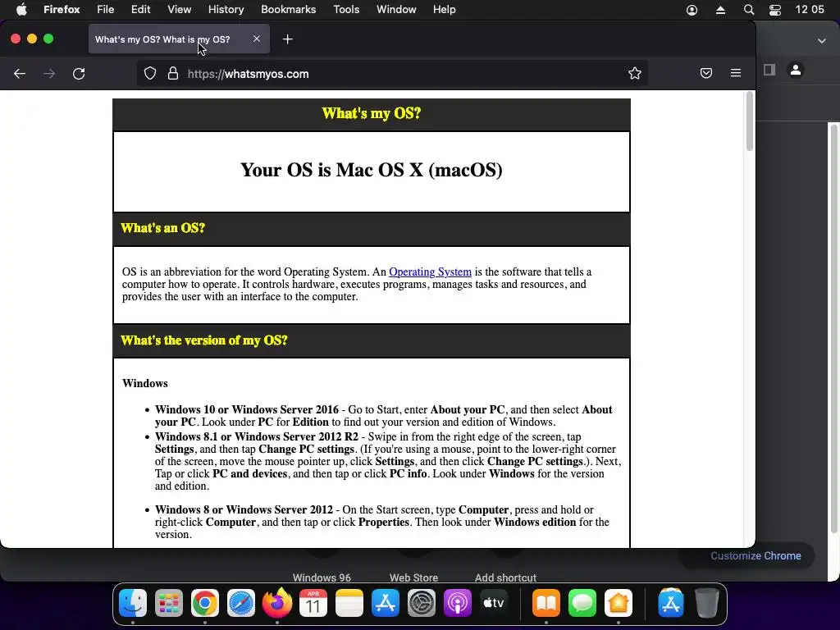Open System Preferences from the dock
Viewport: 840px width, 630px height.
pos(422,603)
